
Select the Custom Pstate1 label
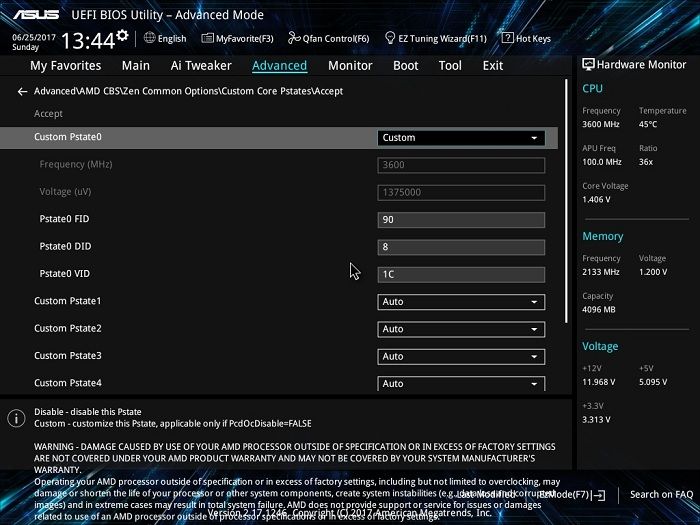68,301
